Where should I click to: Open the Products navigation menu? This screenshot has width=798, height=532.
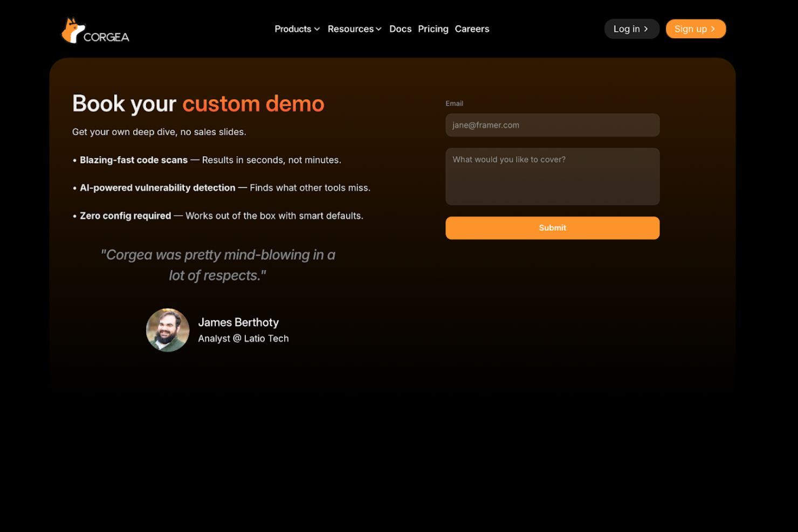(293, 29)
